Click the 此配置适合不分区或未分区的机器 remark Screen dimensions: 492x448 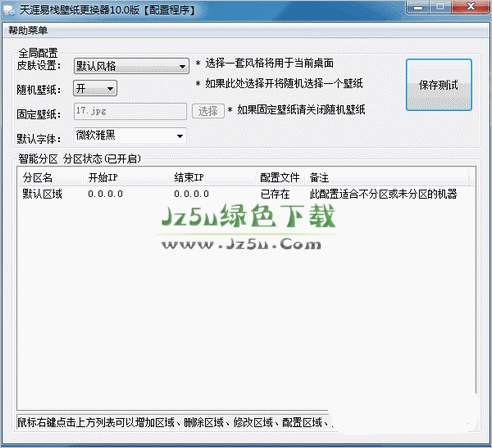coord(383,194)
